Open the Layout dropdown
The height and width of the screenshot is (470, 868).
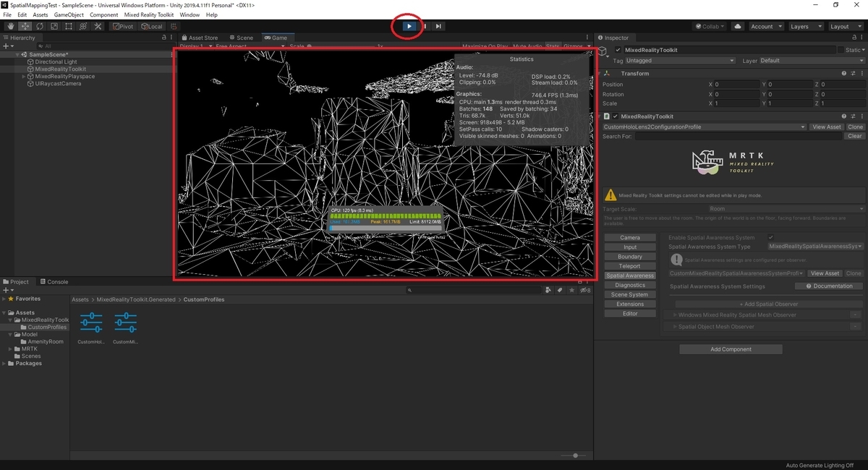click(x=845, y=27)
